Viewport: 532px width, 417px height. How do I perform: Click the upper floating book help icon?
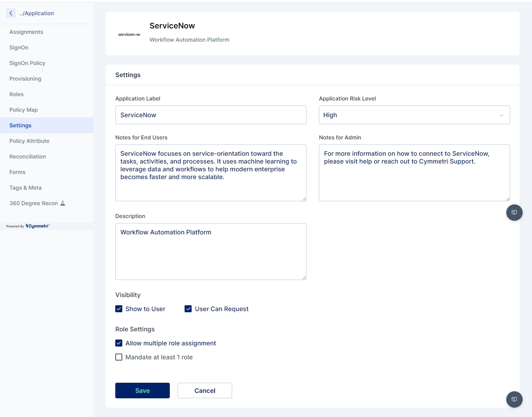click(514, 213)
